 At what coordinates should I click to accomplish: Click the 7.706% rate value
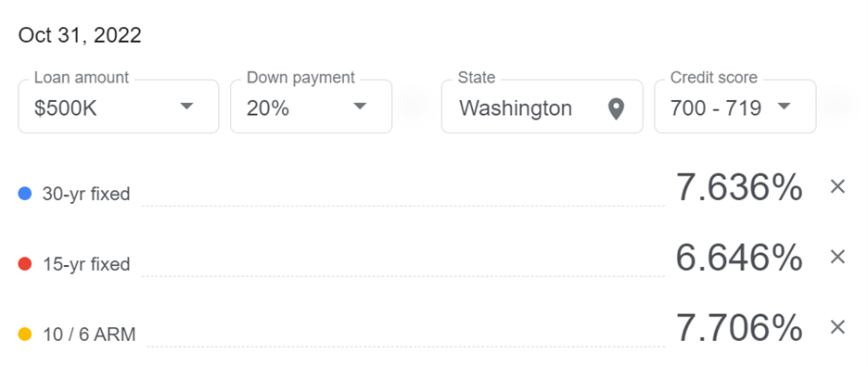(x=739, y=328)
